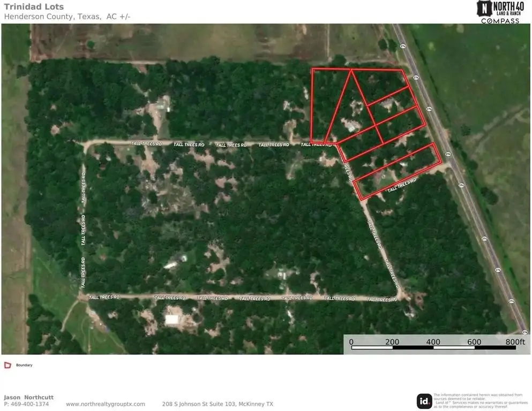
Task: Click the Jason Northcutt agent name
Action: pyautogui.click(x=28, y=397)
